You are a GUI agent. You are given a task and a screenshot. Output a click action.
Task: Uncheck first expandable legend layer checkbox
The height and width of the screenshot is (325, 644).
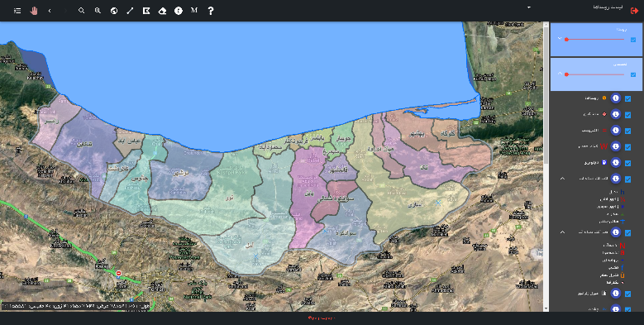(627, 179)
